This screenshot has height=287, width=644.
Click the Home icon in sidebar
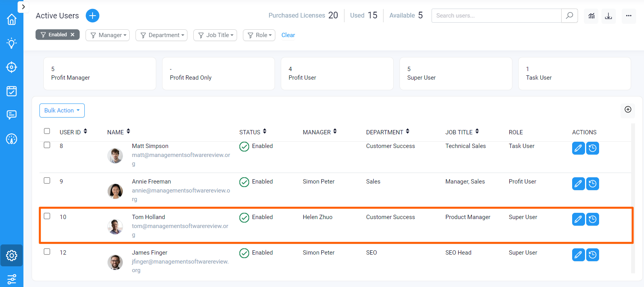tap(12, 20)
